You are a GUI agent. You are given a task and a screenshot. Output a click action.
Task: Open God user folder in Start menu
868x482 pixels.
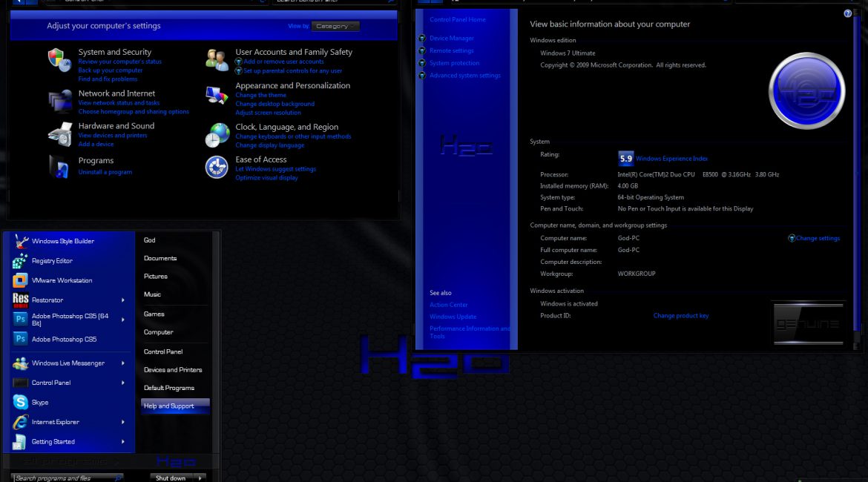click(x=149, y=240)
